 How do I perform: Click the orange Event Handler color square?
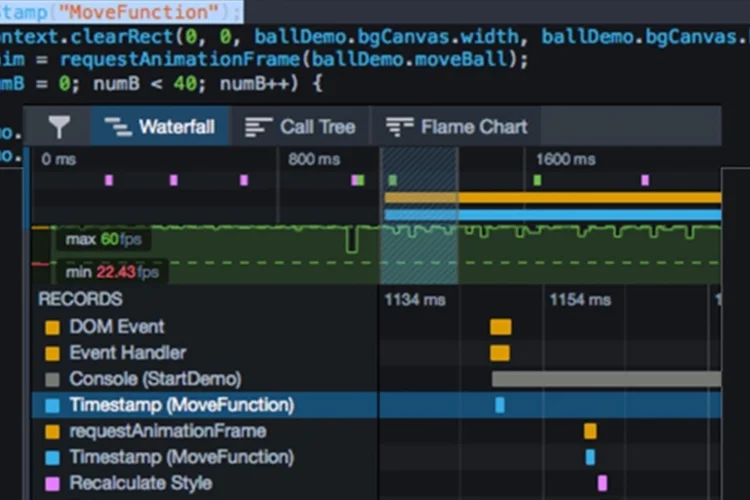click(52, 354)
